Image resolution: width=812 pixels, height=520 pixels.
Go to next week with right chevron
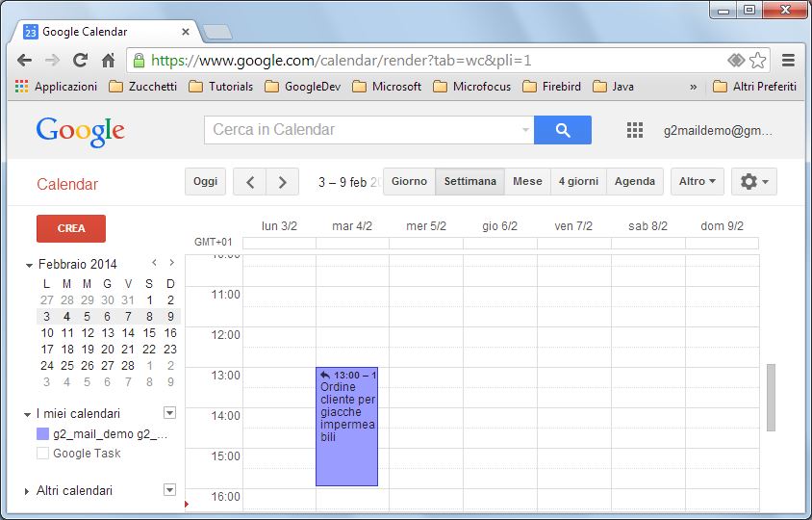point(282,182)
